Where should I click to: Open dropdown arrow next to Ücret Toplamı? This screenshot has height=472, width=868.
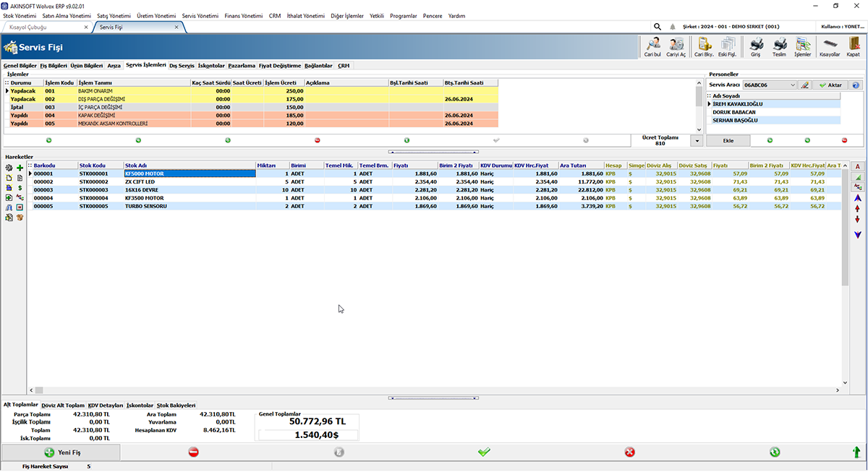(x=697, y=140)
